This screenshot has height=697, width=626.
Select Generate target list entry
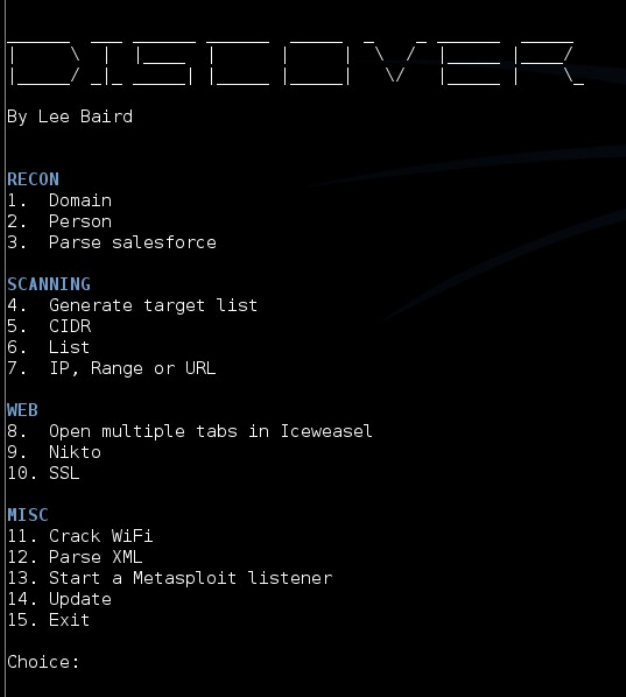pyautogui.click(x=132, y=305)
